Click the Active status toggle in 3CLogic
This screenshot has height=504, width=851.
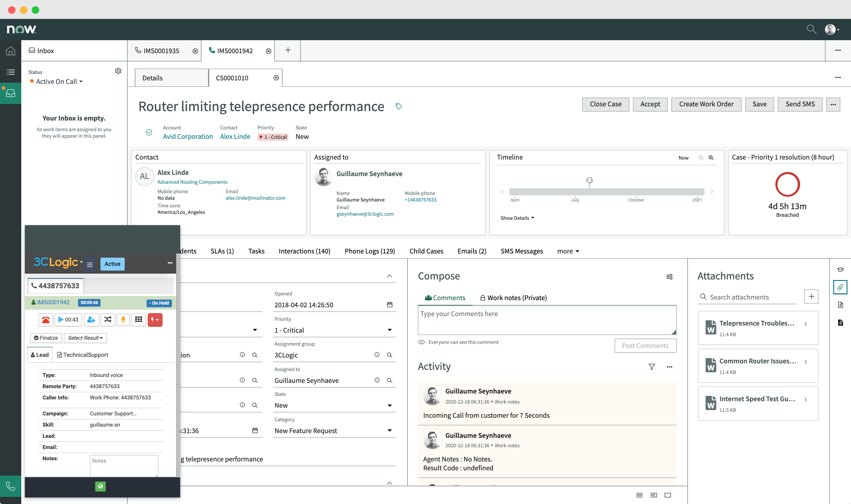pos(112,264)
